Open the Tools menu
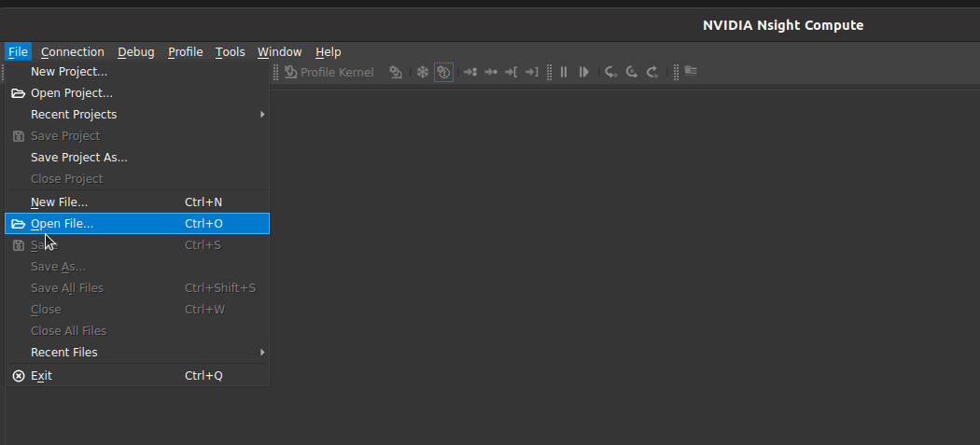The image size is (980, 445). coord(230,52)
